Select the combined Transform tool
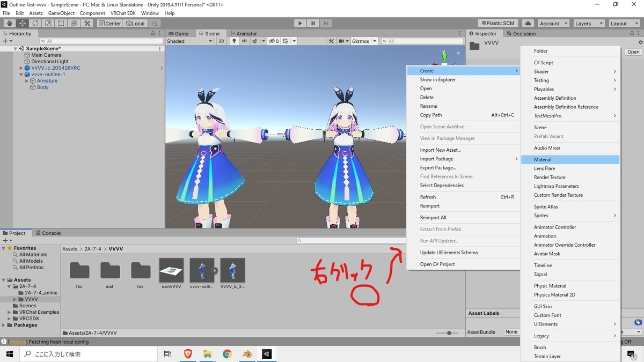This screenshot has height=362, width=644. (x=74, y=24)
